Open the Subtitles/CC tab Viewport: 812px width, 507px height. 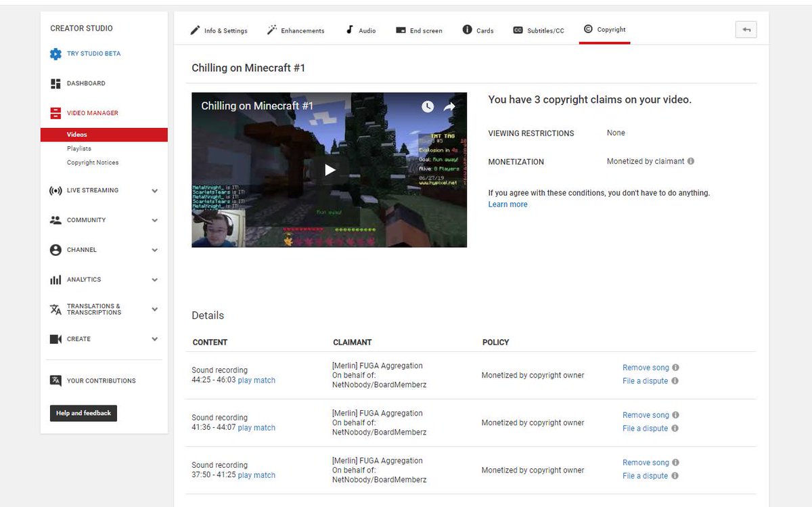(x=538, y=30)
